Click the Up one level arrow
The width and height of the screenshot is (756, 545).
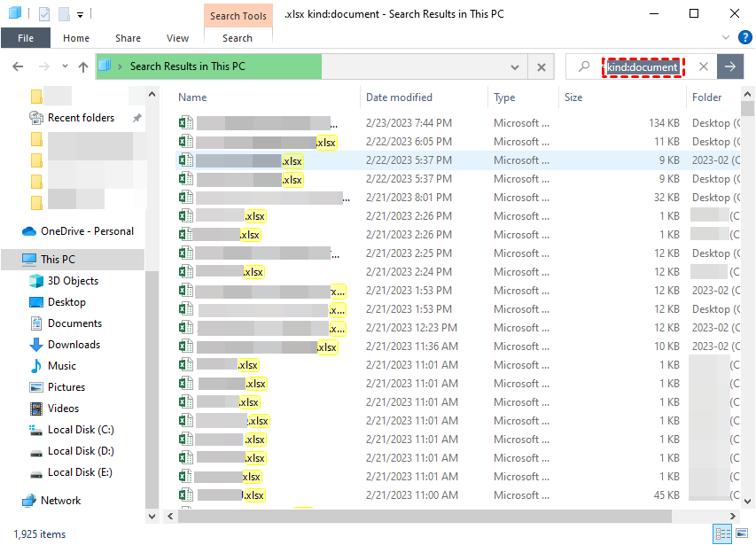83,66
